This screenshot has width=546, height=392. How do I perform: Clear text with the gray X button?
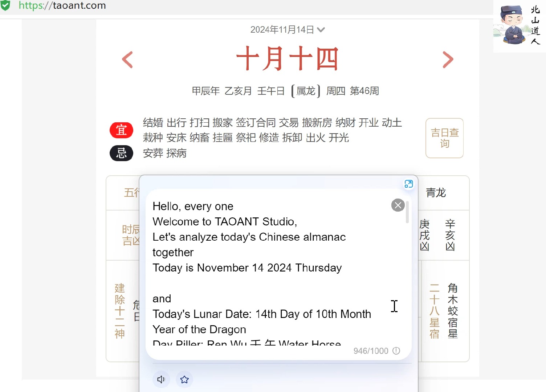click(398, 205)
